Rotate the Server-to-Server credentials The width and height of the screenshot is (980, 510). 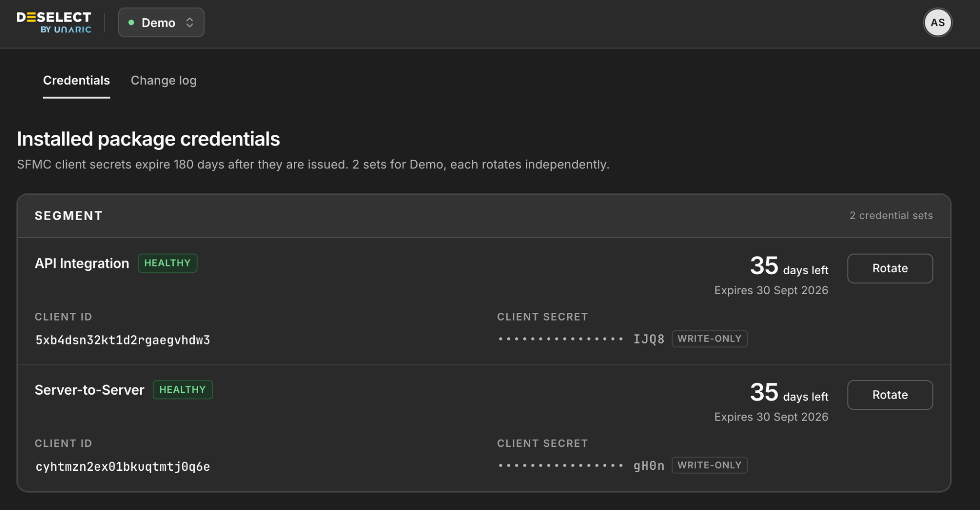pos(890,395)
